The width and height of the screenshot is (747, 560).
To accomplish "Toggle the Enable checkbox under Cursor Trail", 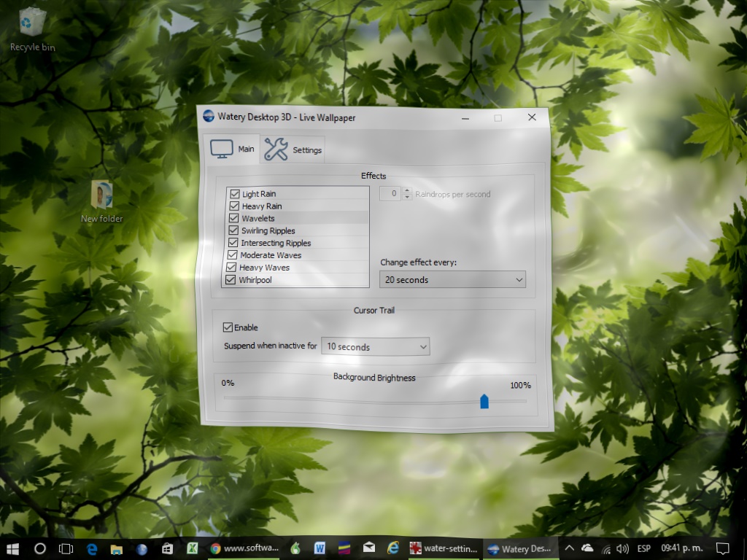I will pos(226,327).
